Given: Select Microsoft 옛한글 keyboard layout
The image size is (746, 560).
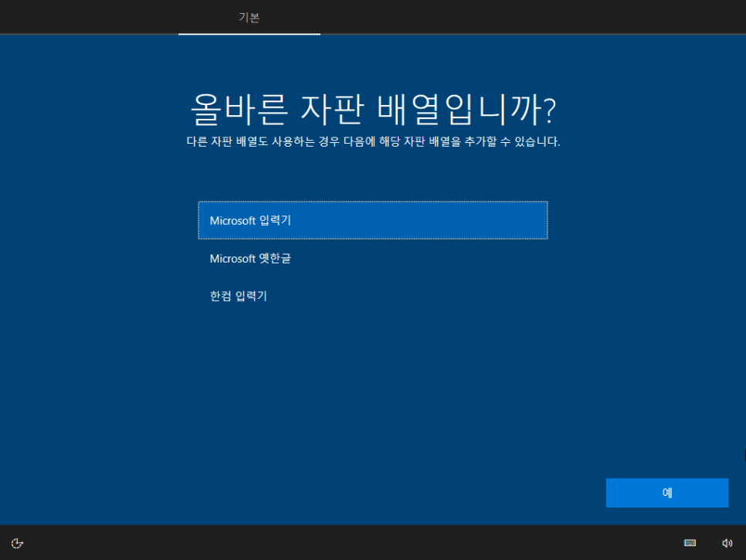Looking at the screenshot, I should pyautogui.click(x=373, y=258).
